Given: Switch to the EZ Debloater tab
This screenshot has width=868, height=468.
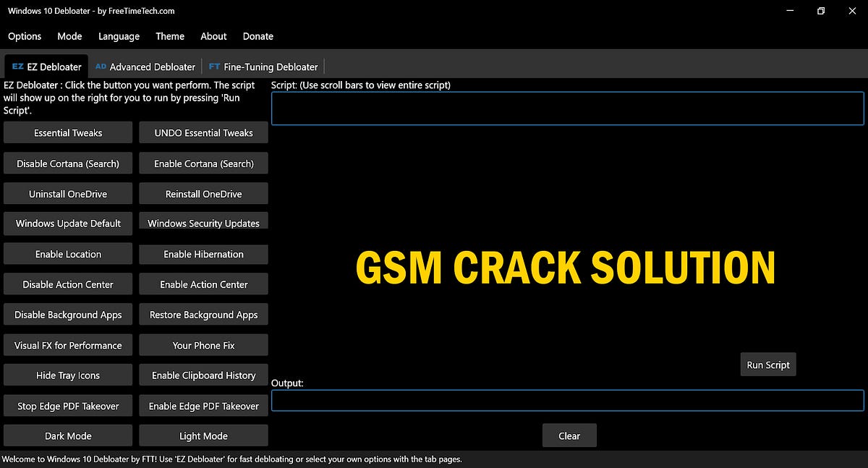Looking at the screenshot, I should click(46, 67).
